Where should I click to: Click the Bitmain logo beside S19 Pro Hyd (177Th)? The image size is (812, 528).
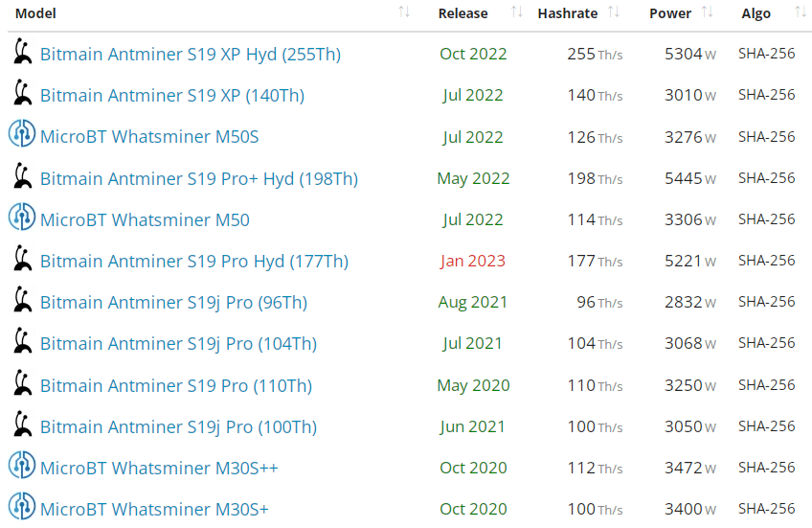22,258
